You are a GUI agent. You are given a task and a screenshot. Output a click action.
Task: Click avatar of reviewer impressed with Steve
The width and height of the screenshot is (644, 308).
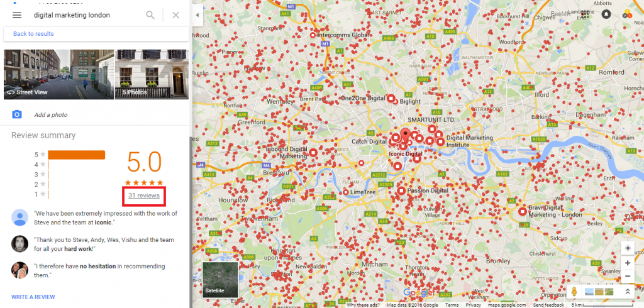pos(19,217)
